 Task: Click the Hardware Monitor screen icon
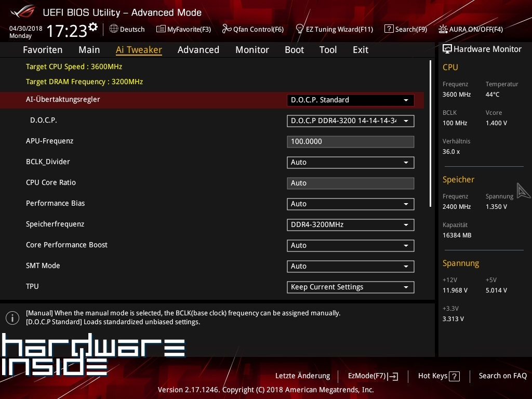point(447,49)
